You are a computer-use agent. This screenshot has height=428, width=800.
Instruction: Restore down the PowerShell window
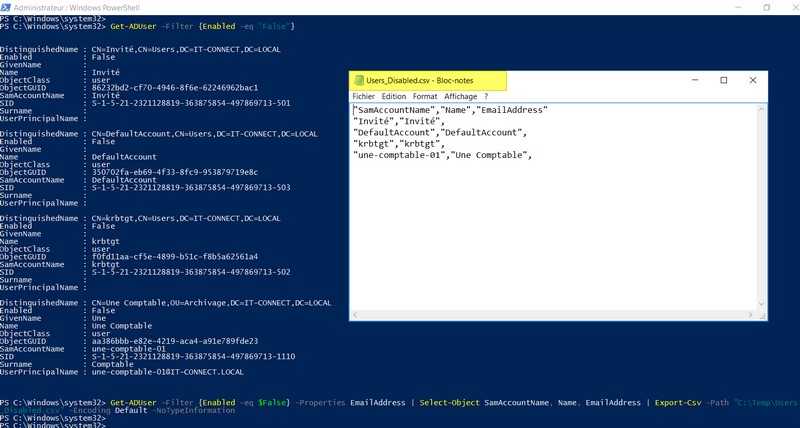pos(766,6)
